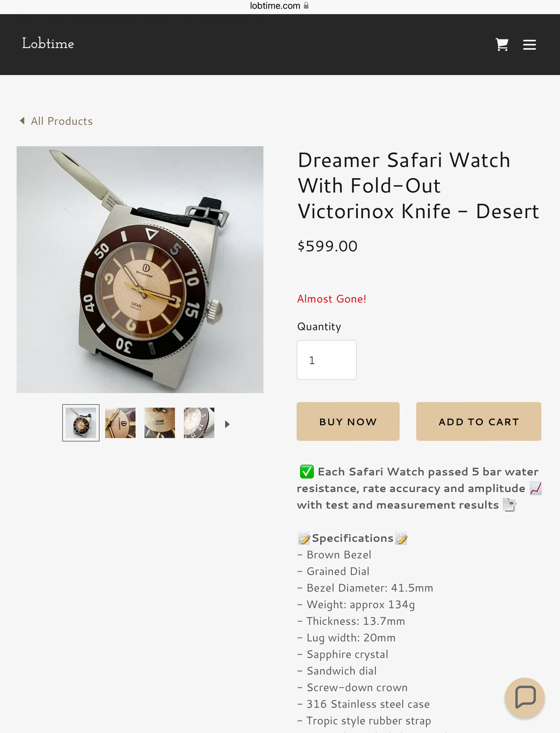This screenshot has width=560, height=733.
Task: Click the back arrow beside All Products
Action: coord(22,121)
